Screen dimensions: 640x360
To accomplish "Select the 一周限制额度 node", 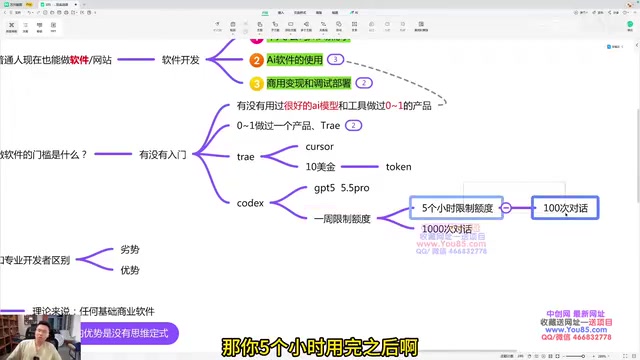I will point(342,219).
